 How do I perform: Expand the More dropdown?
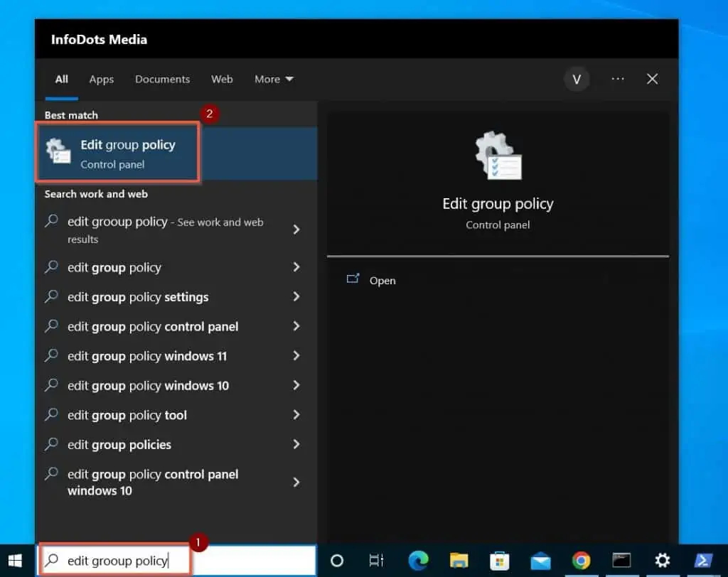point(274,80)
